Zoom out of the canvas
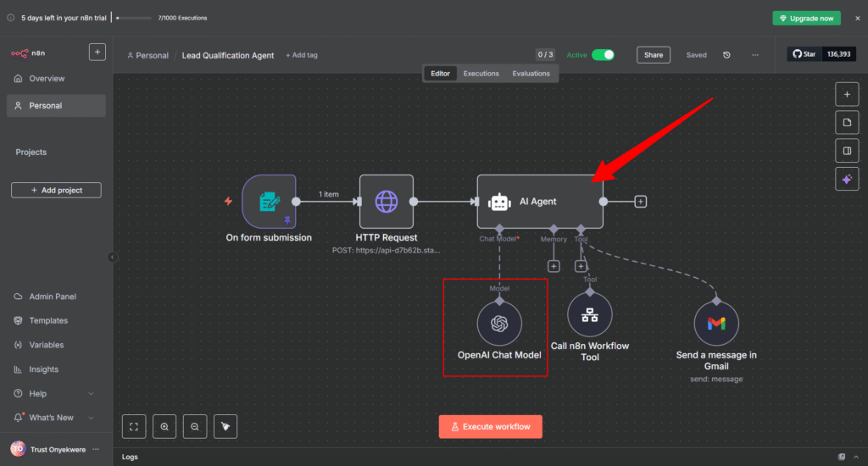 [195, 426]
